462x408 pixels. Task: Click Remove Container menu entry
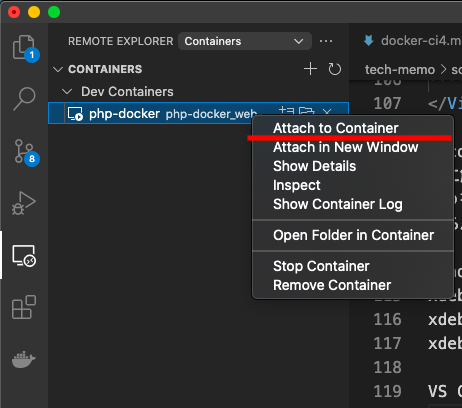pyautogui.click(x=332, y=285)
